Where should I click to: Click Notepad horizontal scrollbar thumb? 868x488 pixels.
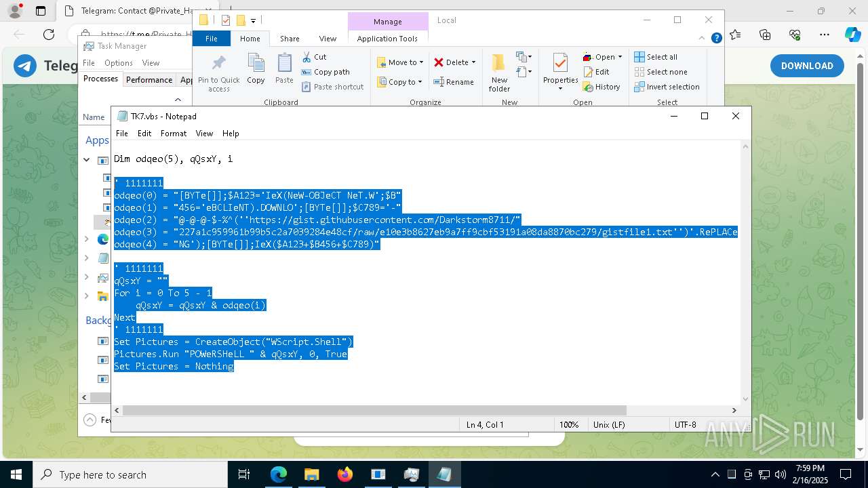[x=374, y=410]
